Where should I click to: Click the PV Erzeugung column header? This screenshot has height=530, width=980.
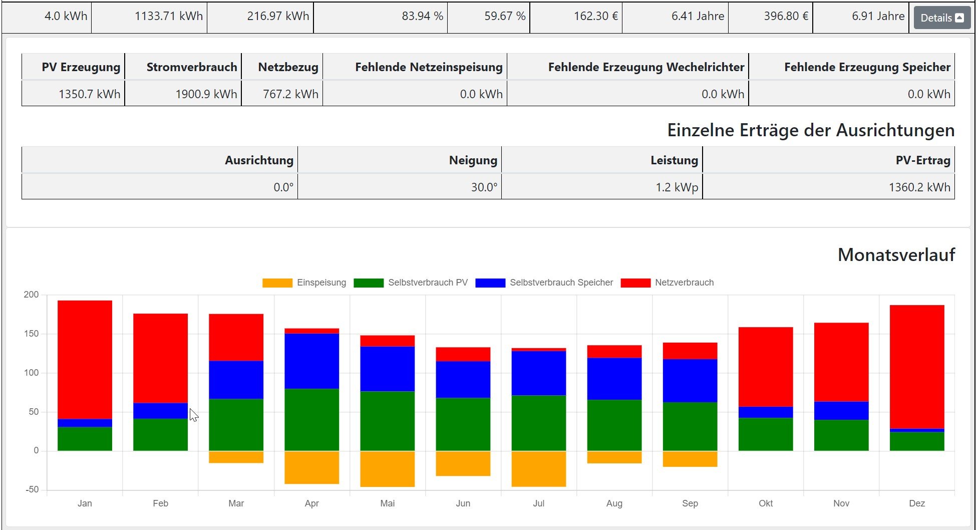(x=81, y=67)
